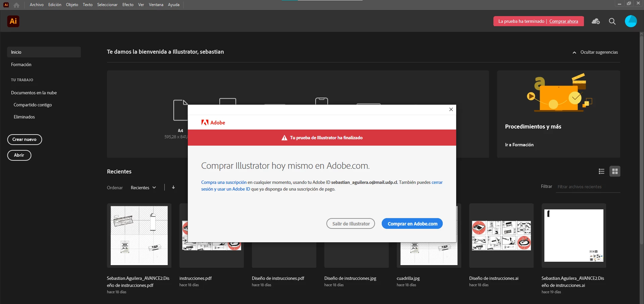The width and height of the screenshot is (644, 304).
Task: Select Inicio in the sidebar
Action: (44, 52)
